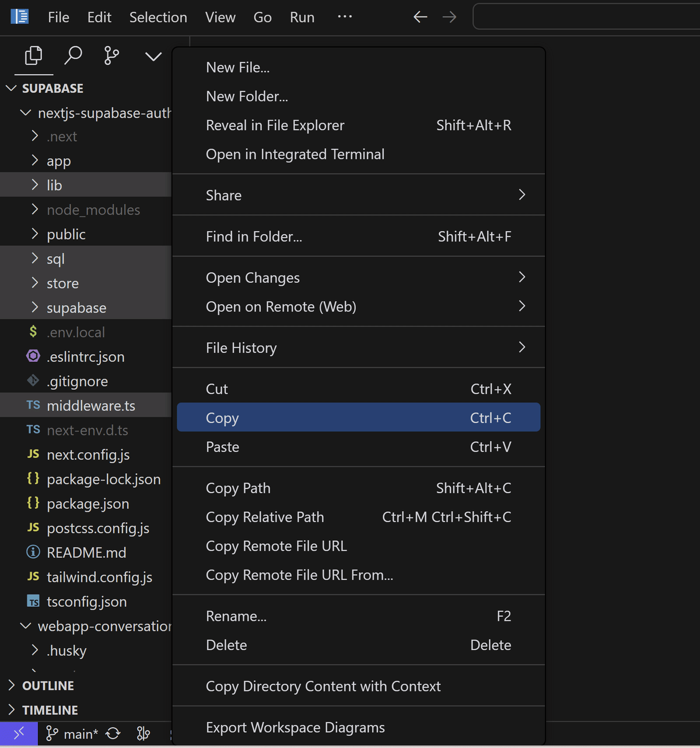Expand the sql folder
This screenshot has height=748, width=700.
point(35,258)
